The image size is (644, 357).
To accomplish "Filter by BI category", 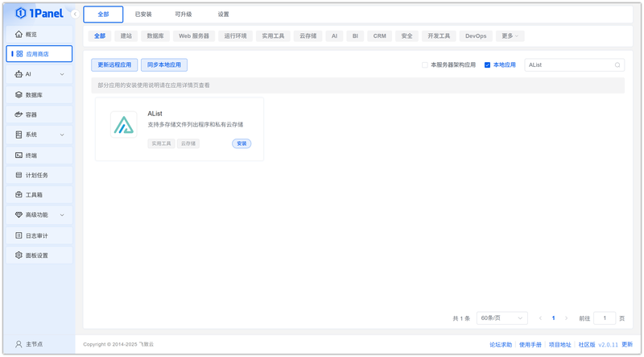I will coord(355,35).
